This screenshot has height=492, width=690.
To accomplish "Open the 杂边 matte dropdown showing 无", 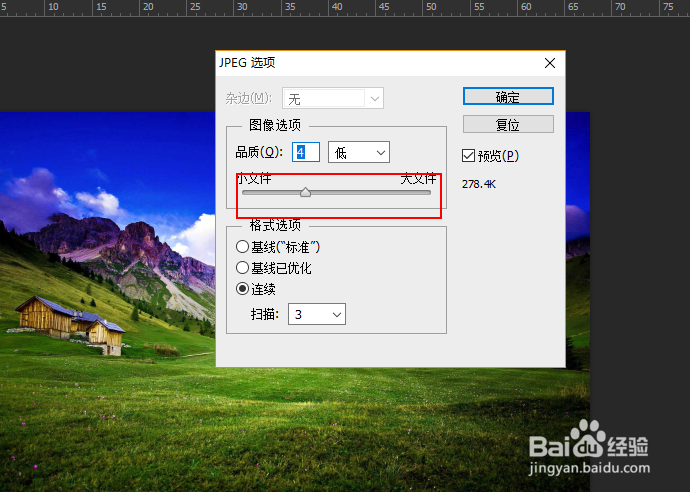I will click(x=333, y=98).
